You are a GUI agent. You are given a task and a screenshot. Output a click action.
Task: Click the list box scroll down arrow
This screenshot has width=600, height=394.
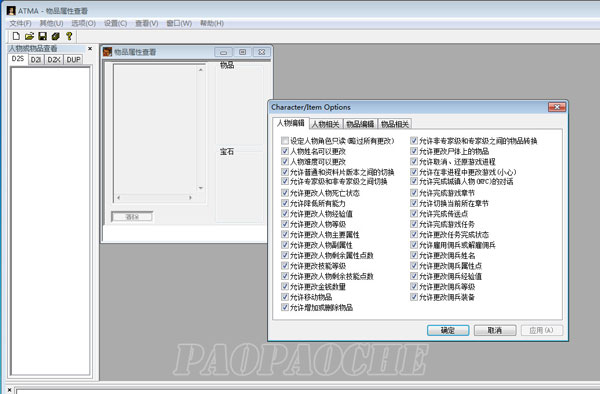[x=201, y=188]
